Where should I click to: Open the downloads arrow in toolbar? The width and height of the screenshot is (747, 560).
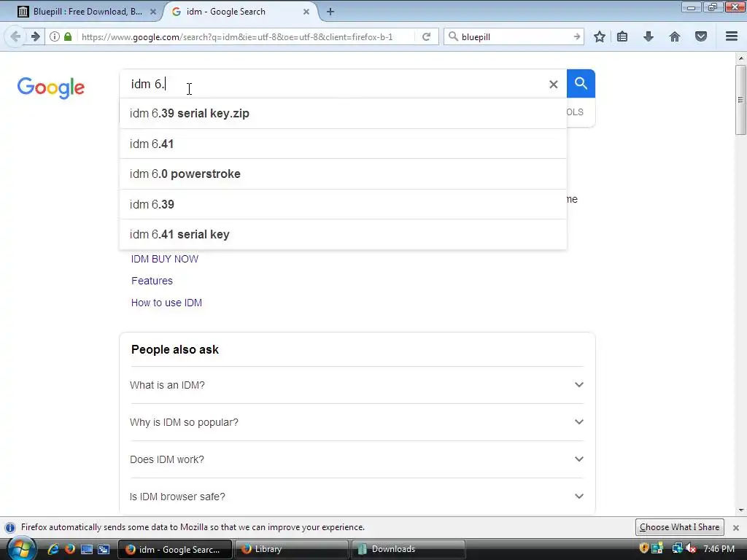pyautogui.click(x=649, y=36)
